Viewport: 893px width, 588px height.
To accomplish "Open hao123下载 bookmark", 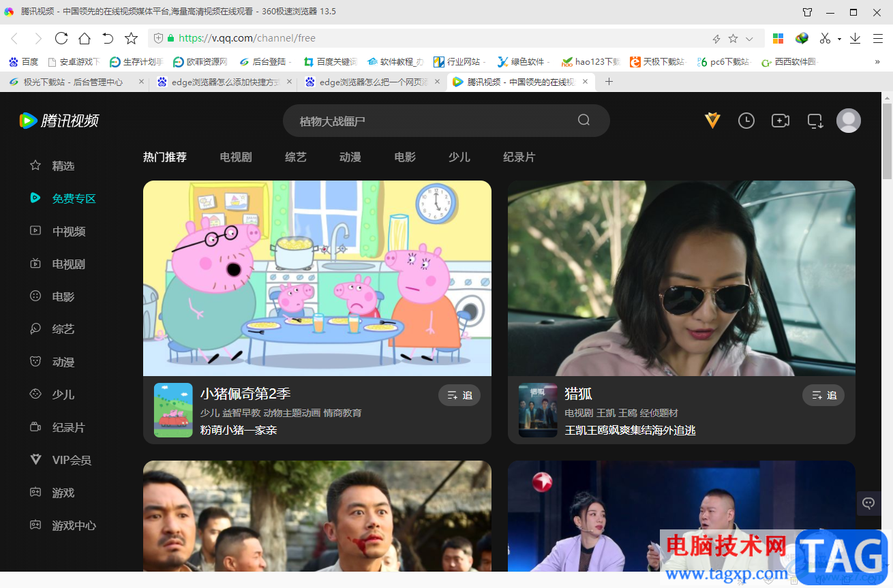I will point(591,62).
